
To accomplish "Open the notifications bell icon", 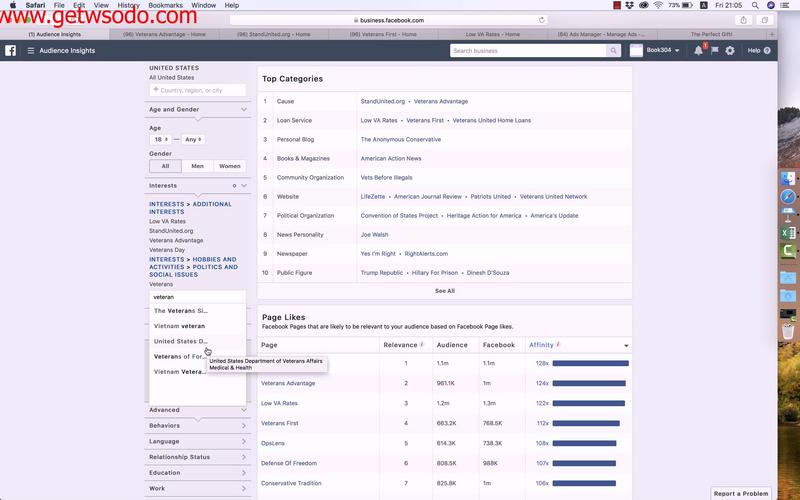I will (698, 51).
